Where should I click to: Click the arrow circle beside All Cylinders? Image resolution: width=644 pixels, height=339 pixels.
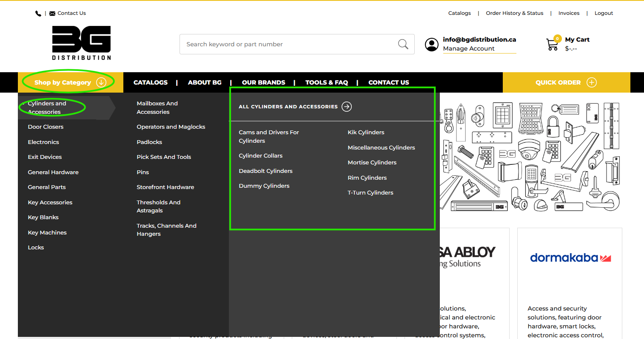click(x=347, y=107)
